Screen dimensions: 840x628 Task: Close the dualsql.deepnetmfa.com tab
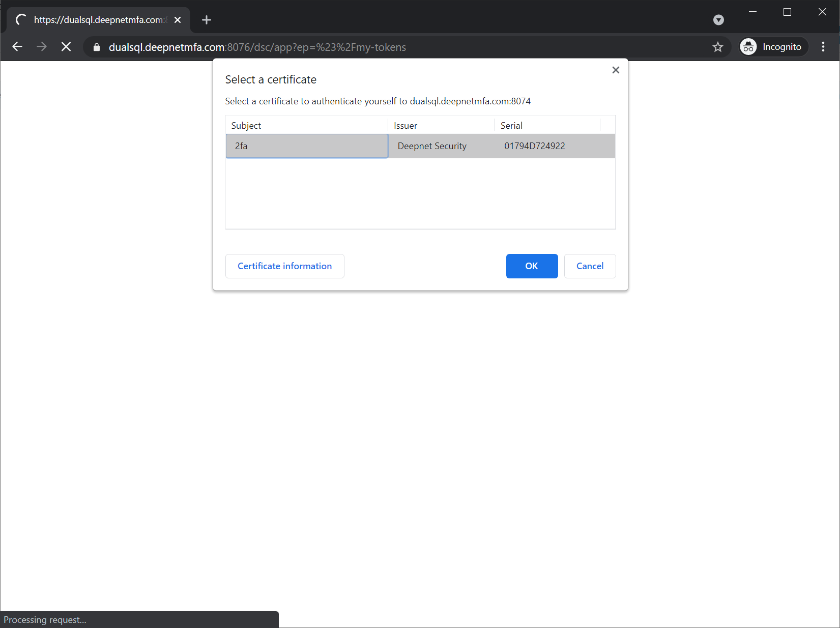pos(178,20)
